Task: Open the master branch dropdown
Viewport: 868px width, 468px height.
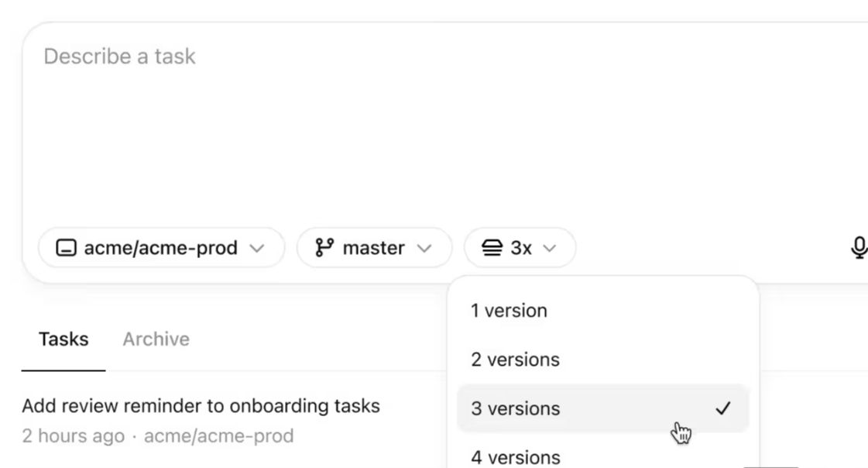Action: coord(374,248)
